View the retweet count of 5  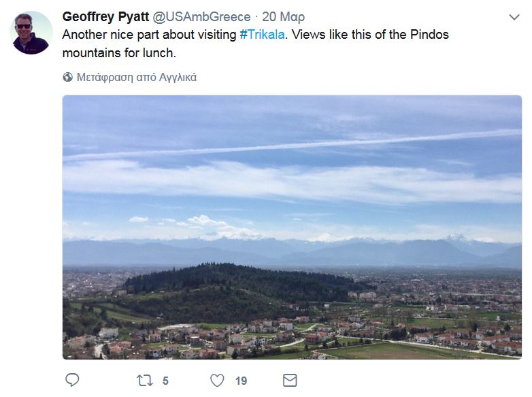point(165,381)
